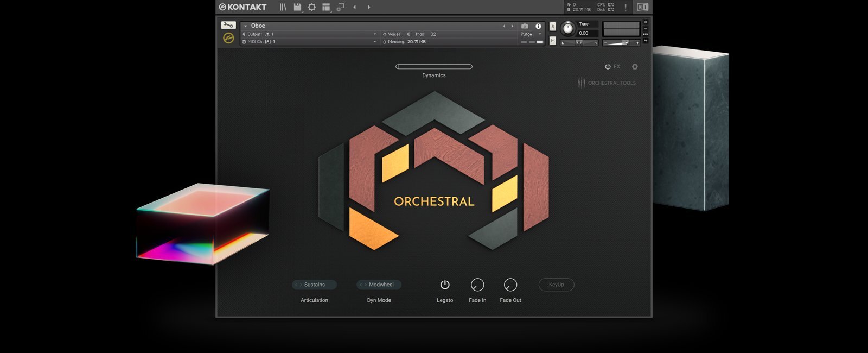Click the workspace layout icon

[326, 7]
